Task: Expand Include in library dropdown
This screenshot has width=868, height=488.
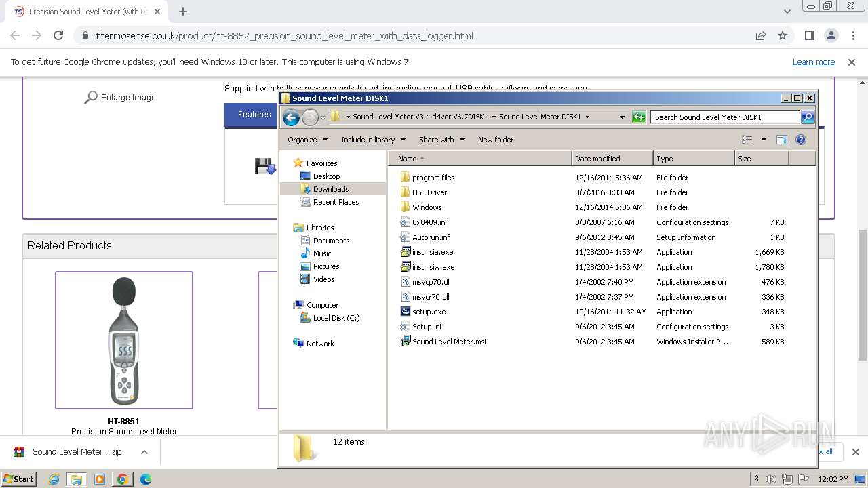Action: tap(373, 140)
